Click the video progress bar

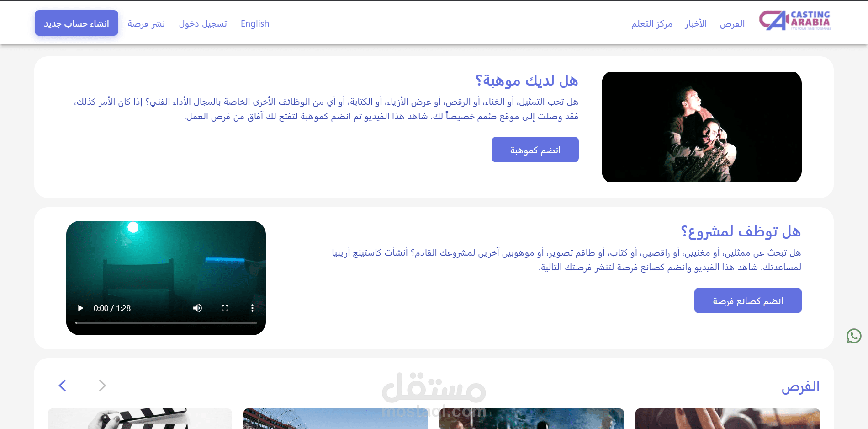pos(166,323)
